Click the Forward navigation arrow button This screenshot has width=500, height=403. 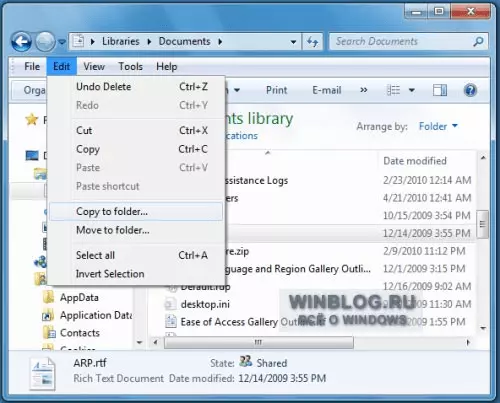pyautogui.click(x=45, y=42)
